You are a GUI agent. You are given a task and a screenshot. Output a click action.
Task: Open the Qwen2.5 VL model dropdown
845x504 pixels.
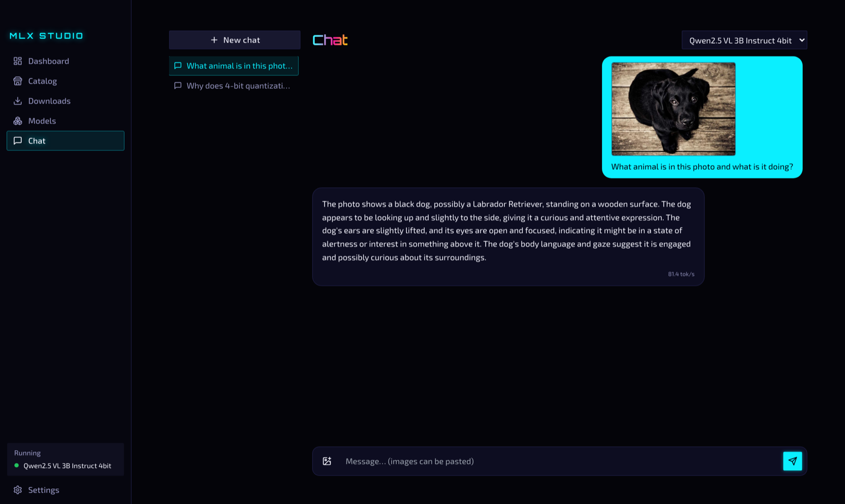[744, 40]
